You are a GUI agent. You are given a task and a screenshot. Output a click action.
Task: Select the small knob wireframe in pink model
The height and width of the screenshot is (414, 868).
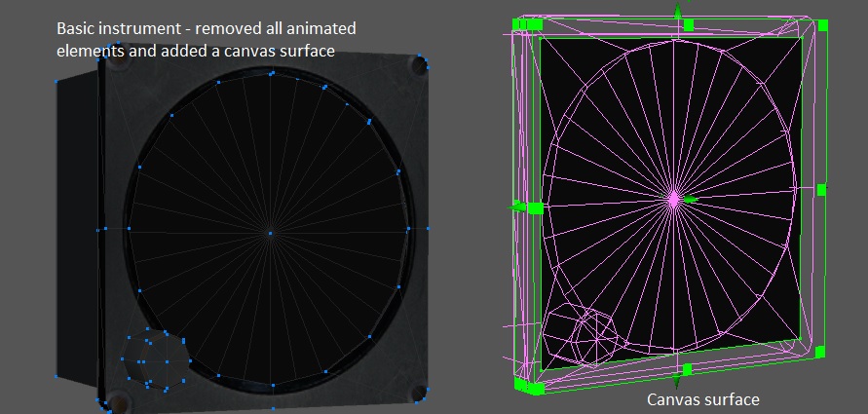586,334
